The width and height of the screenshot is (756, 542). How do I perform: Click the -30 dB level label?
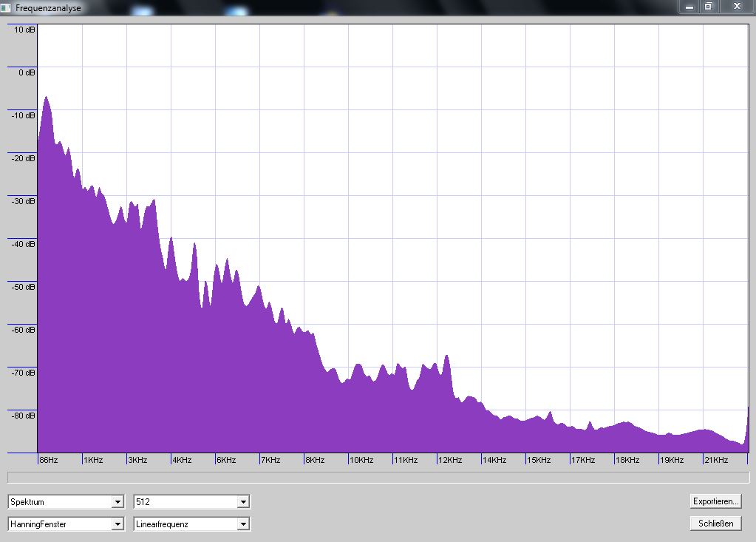[23, 202]
